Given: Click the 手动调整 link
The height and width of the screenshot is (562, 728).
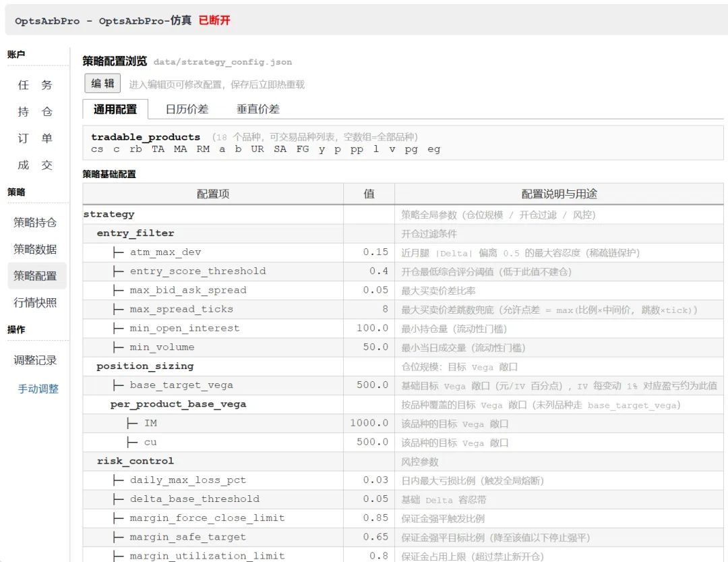Looking at the screenshot, I should click(38, 389).
